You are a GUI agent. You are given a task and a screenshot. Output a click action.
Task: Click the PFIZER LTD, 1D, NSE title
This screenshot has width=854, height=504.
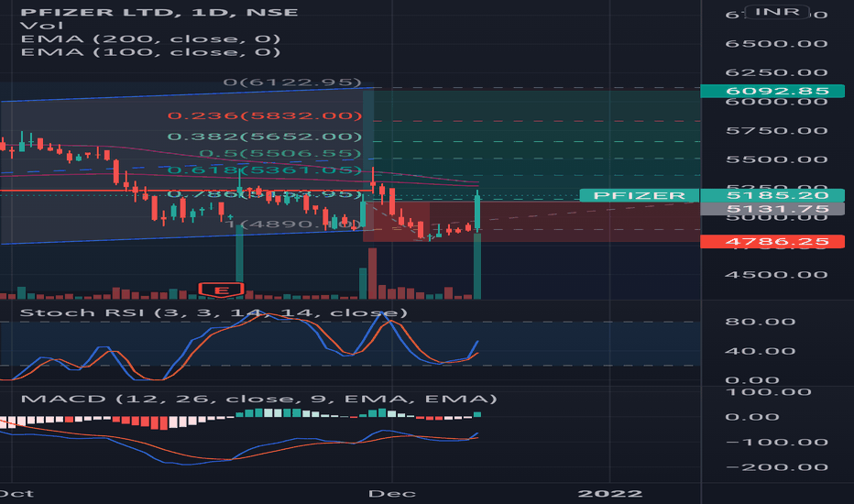[x=159, y=12]
